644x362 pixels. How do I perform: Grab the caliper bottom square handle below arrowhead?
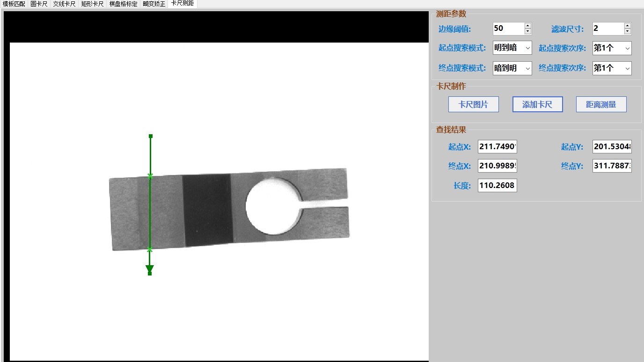150,273
